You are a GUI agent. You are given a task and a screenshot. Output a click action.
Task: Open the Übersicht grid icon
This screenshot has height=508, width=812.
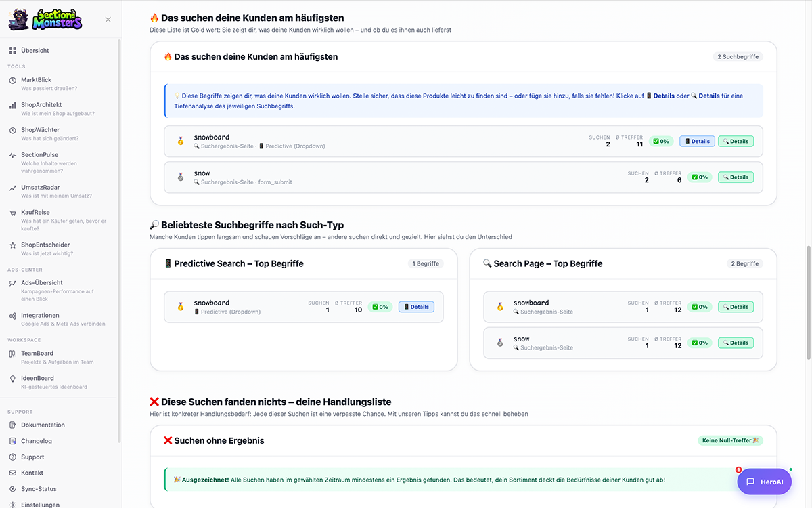pos(13,51)
